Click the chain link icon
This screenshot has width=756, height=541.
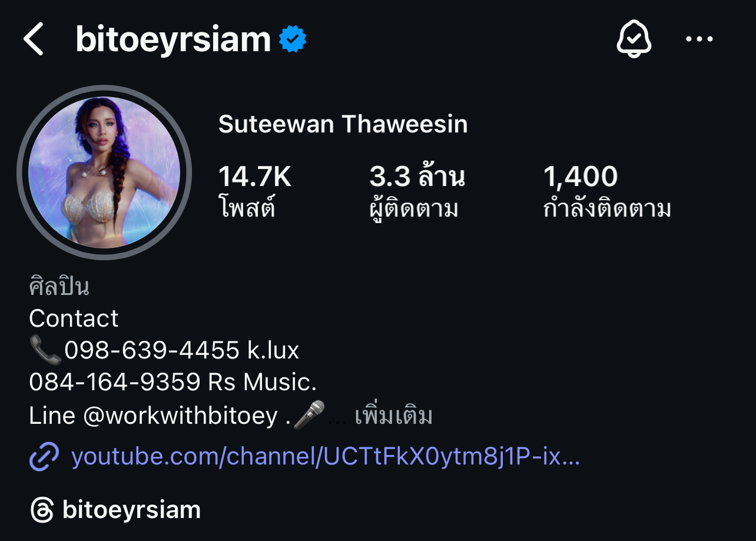(44, 457)
